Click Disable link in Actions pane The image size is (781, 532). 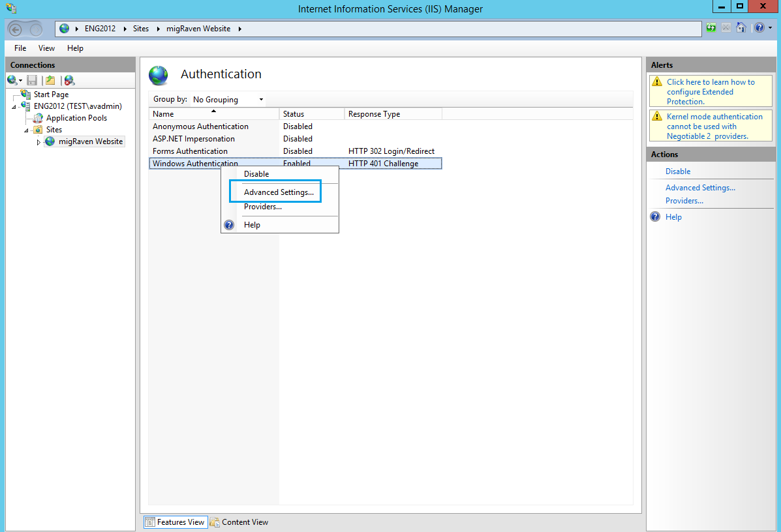[678, 171]
